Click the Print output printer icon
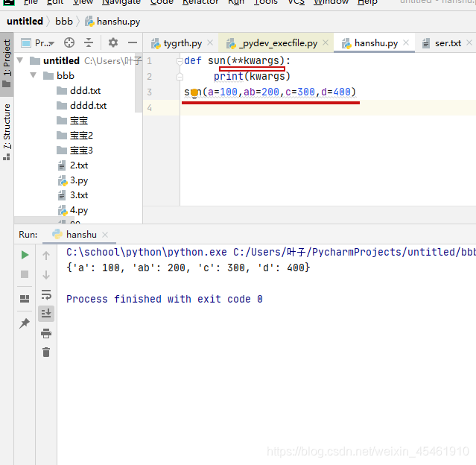 click(x=46, y=333)
